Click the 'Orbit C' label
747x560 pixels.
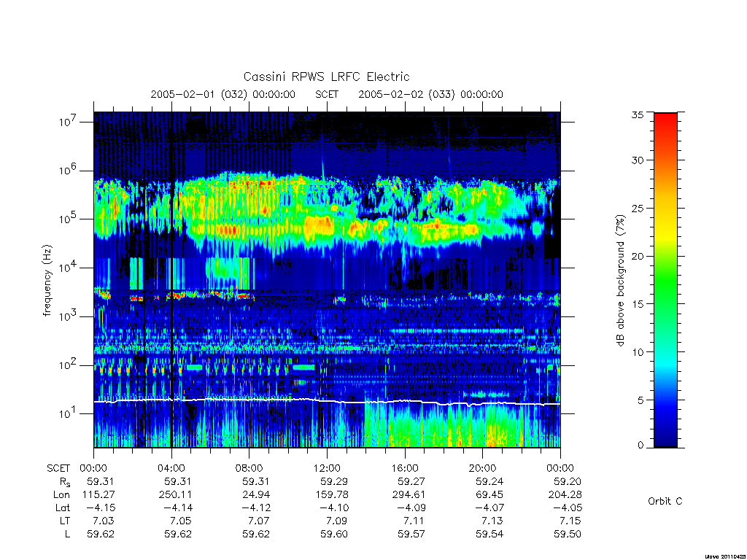click(665, 501)
